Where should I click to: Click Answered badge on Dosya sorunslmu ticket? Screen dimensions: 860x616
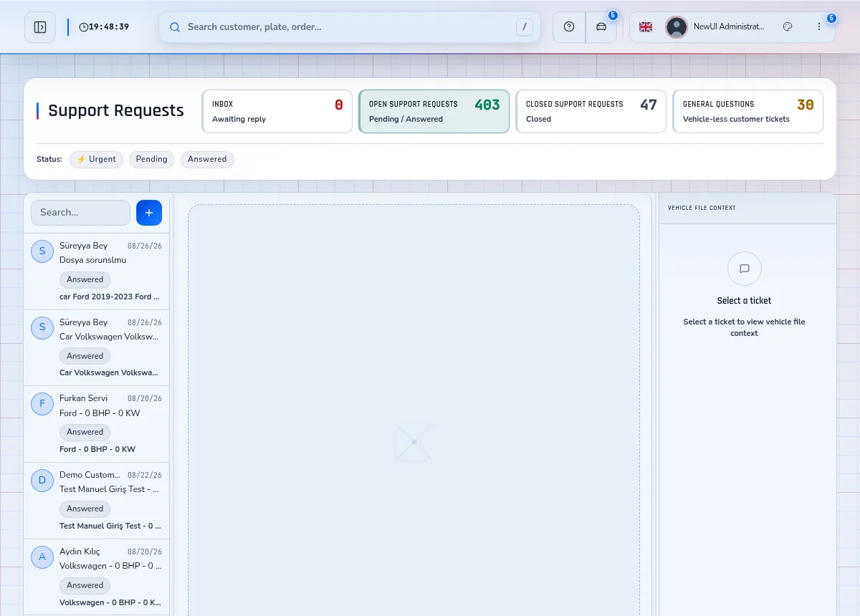pyautogui.click(x=85, y=279)
